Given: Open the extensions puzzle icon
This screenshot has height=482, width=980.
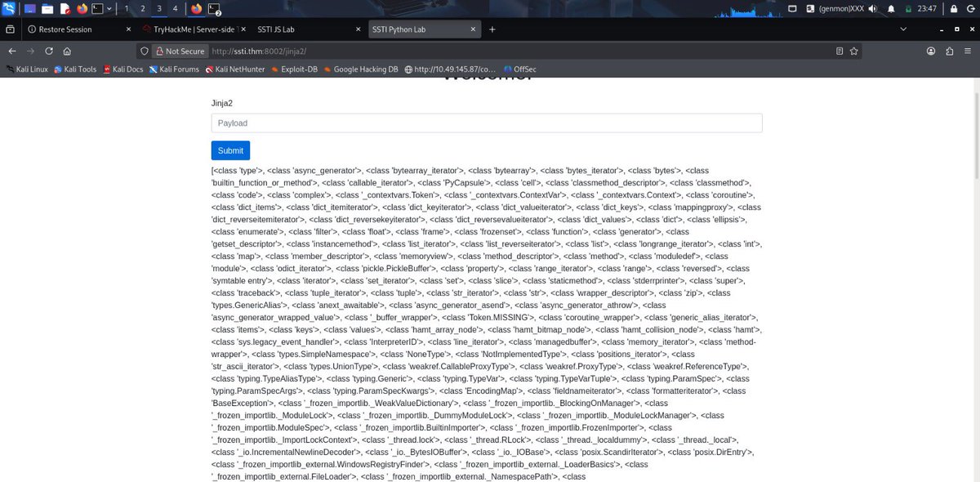Looking at the screenshot, I should coord(949,51).
